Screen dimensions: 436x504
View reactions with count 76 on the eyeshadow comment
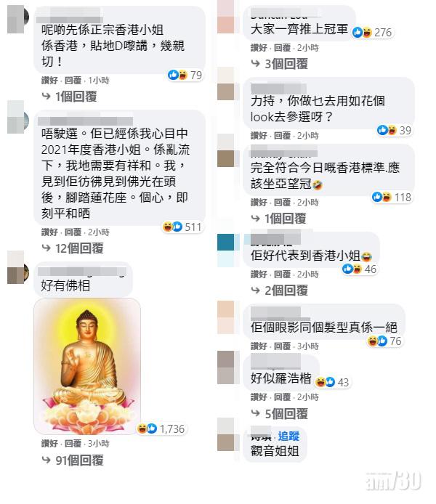click(x=384, y=341)
